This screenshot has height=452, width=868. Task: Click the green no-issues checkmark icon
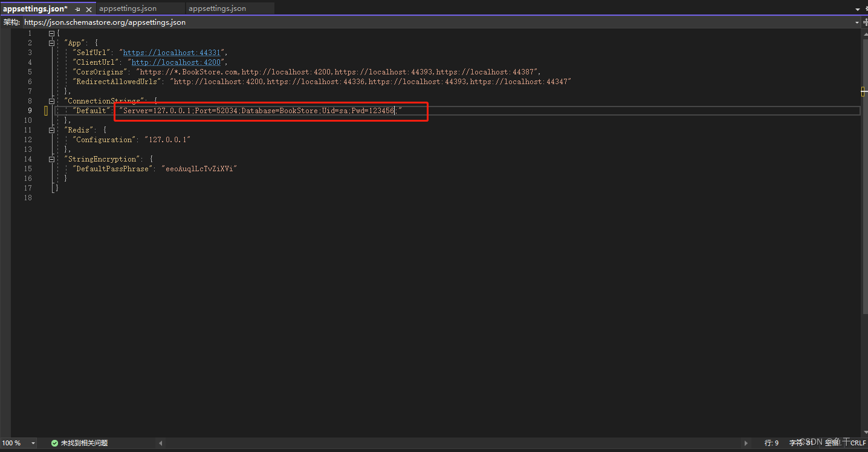coord(54,443)
